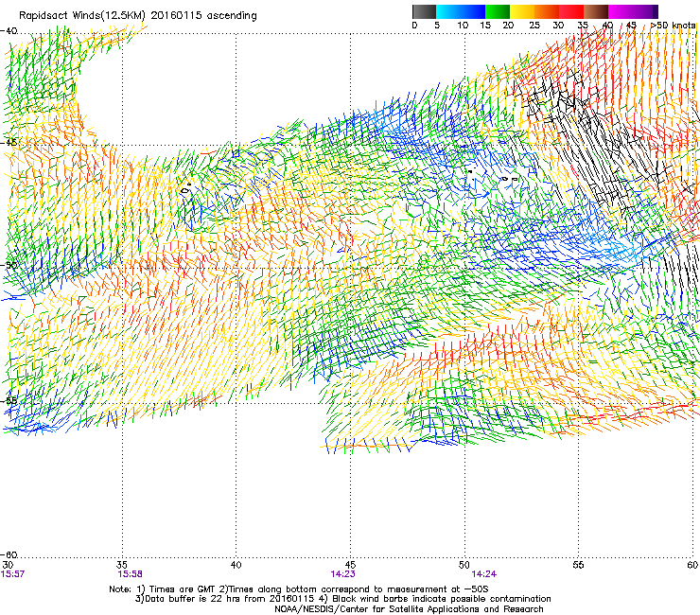Click the '45' longitude axis label
This screenshot has height=615, width=700.
tap(350, 565)
